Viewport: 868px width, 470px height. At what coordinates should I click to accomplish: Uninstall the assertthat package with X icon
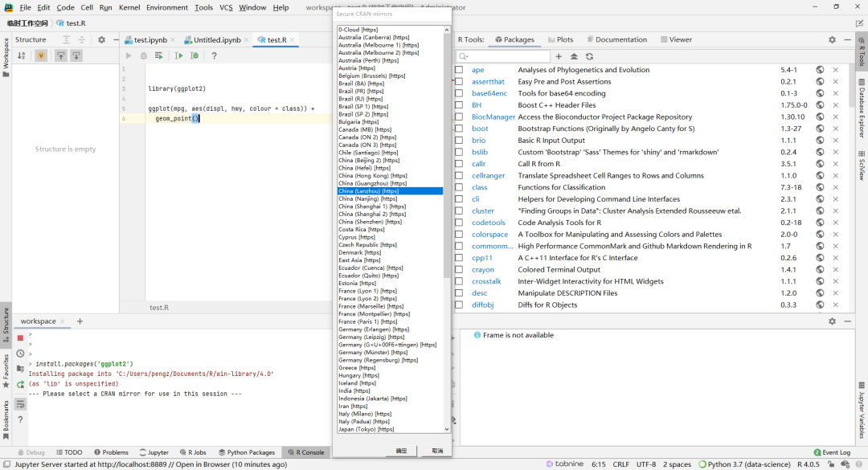[x=835, y=82]
